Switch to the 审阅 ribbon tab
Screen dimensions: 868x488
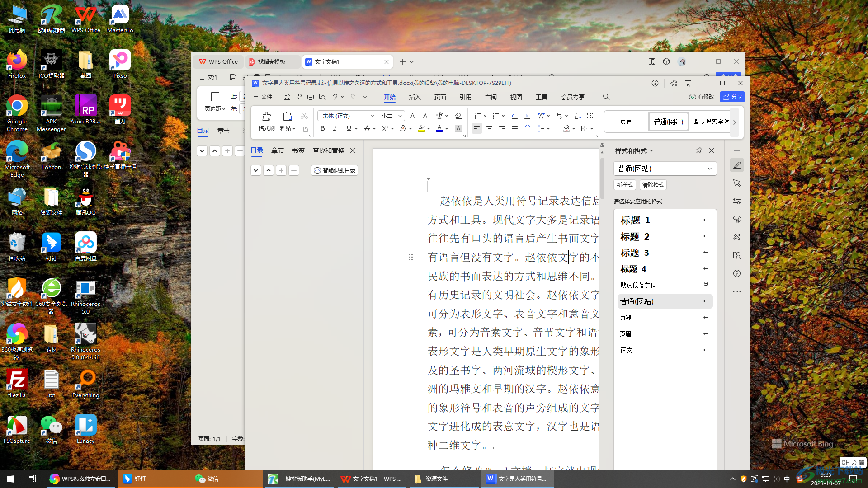[491, 97]
